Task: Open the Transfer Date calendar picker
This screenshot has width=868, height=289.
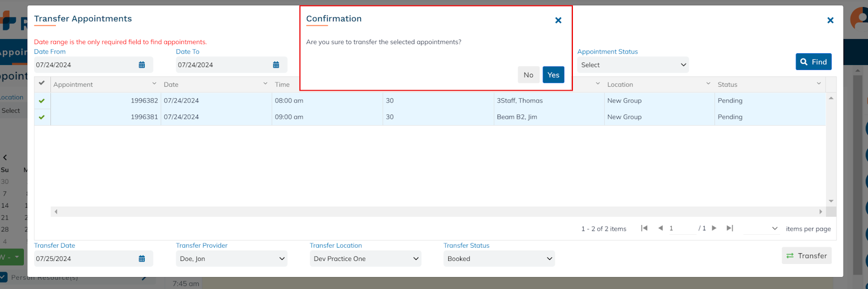Action: [142, 259]
